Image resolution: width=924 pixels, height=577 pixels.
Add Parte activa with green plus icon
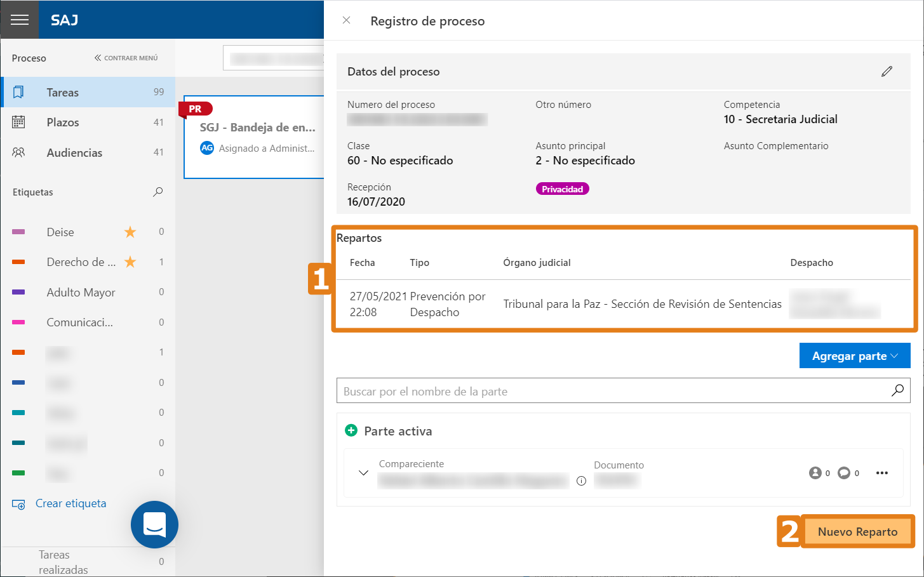351,430
